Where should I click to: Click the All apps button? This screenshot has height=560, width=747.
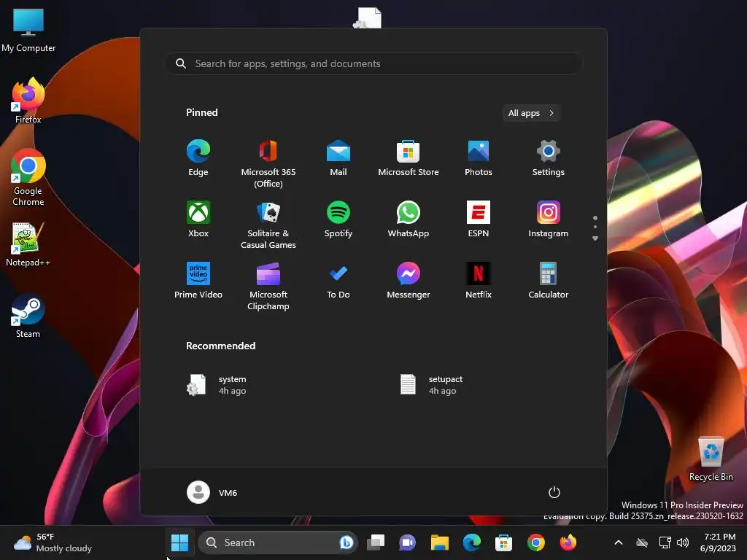531,113
